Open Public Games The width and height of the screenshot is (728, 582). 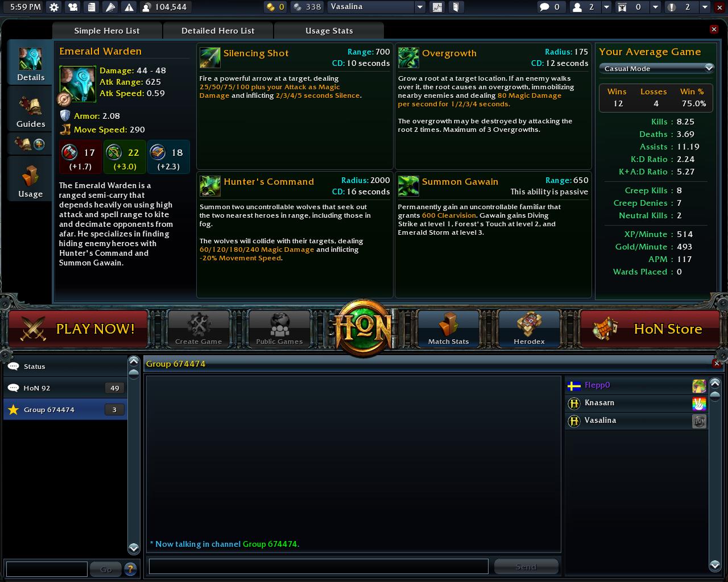(279, 329)
